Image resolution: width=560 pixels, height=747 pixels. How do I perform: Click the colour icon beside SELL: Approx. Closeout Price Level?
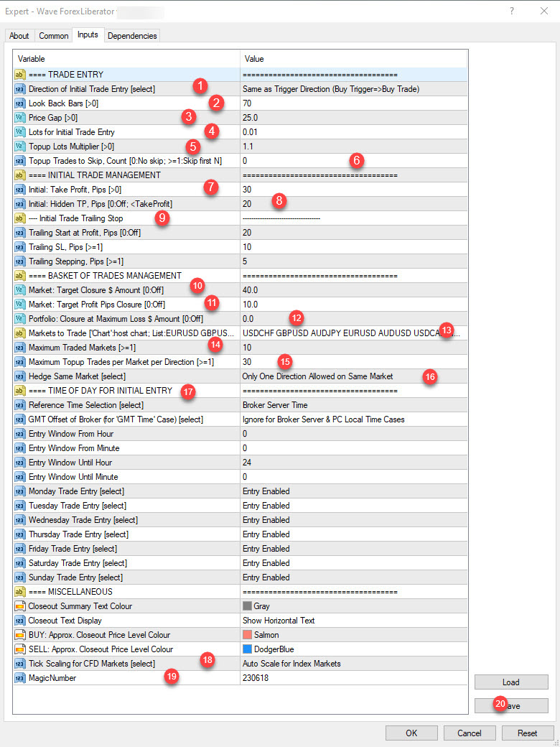pos(20,649)
